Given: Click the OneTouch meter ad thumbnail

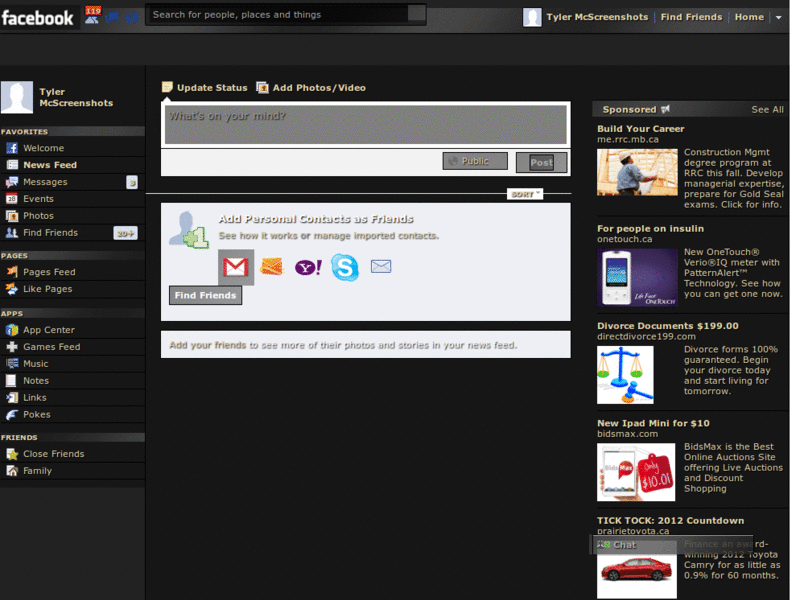Looking at the screenshot, I should [637, 278].
